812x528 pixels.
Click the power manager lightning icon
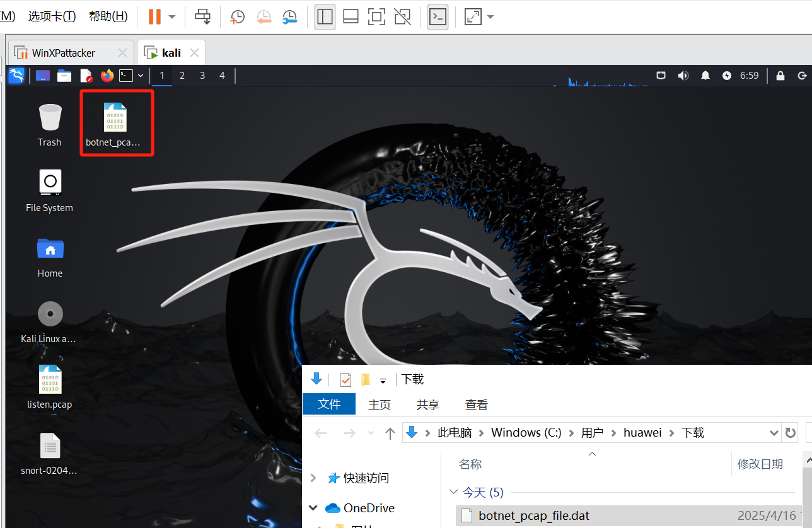point(727,76)
